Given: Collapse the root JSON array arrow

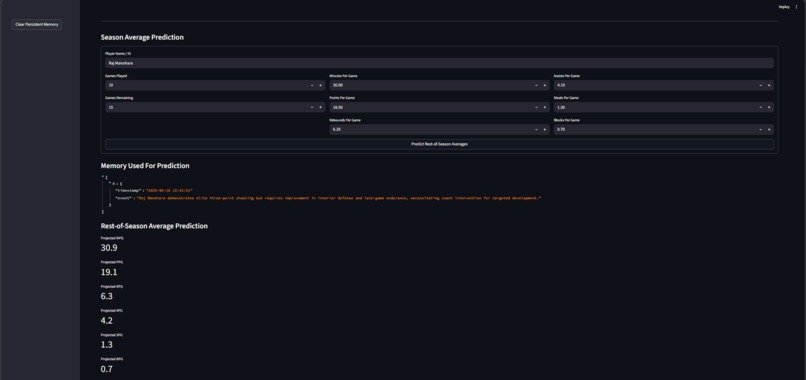Looking at the screenshot, I should [102, 177].
